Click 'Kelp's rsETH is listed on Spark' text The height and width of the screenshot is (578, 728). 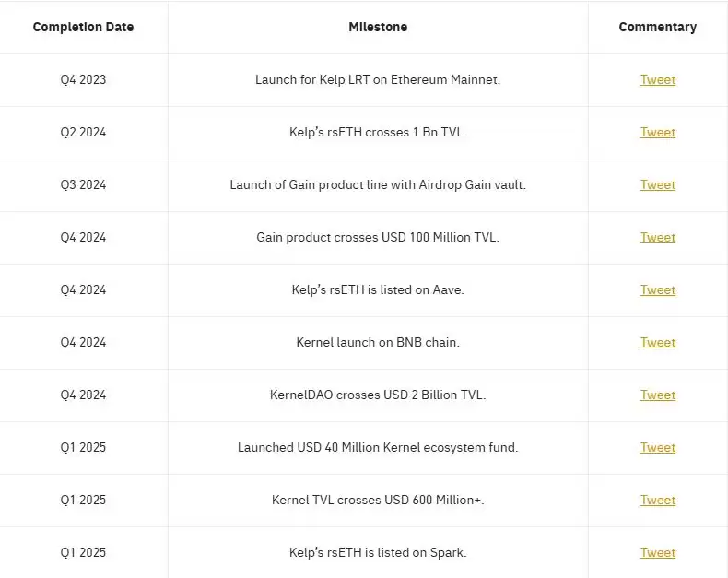(x=378, y=552)
